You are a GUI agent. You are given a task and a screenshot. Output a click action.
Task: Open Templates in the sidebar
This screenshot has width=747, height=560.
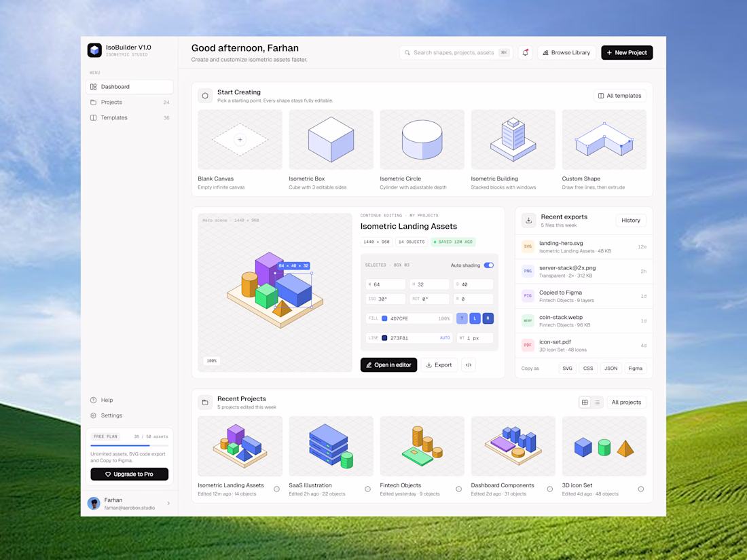point(130,117)
